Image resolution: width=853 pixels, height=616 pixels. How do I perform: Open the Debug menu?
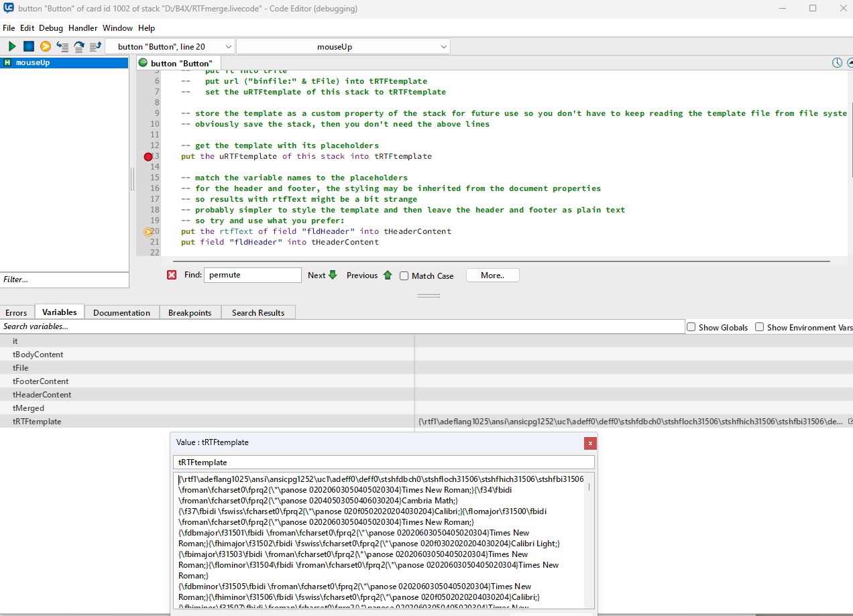[x=51, y=28]
